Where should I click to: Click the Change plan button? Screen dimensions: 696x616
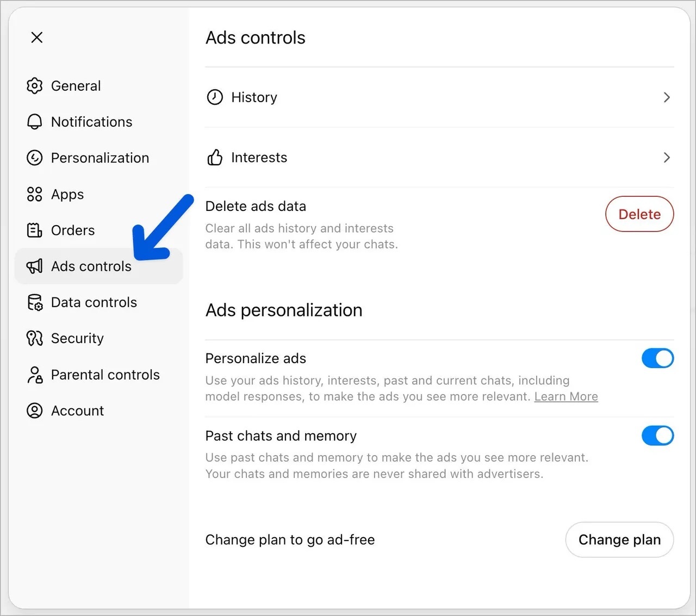click(619, 540)
